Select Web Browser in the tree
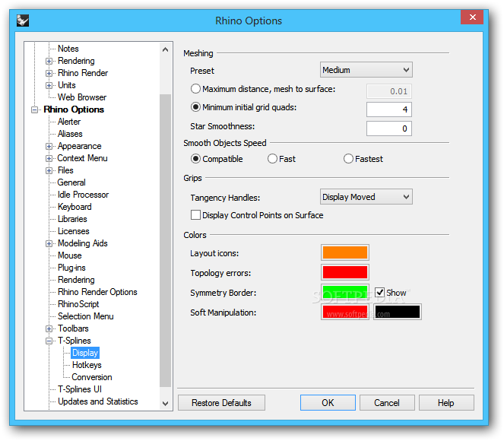The height and width of the screenshot is (441, 504). click(82, 97)
